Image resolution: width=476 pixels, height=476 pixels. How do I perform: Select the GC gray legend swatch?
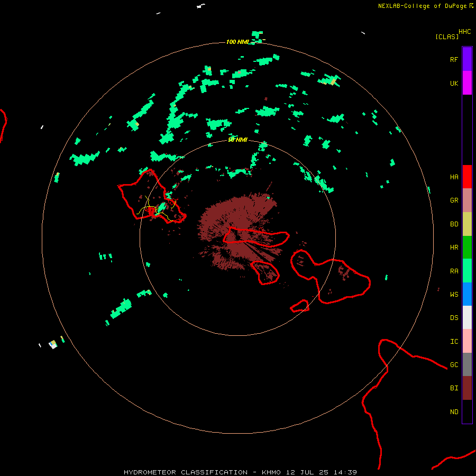(467, 364)
